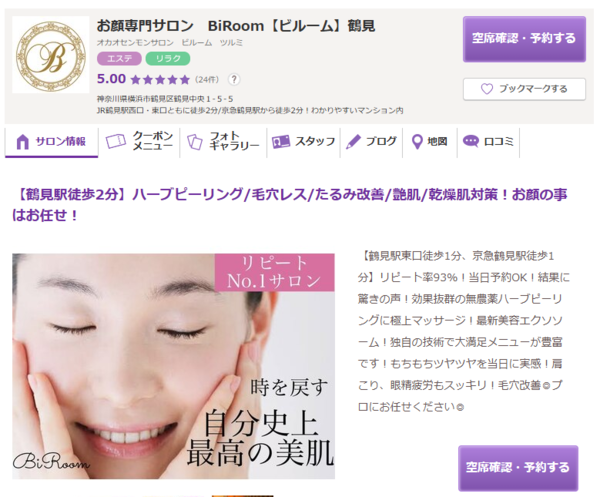
Task: Click ブックマークする button
Action: click(x=524, y=89)
